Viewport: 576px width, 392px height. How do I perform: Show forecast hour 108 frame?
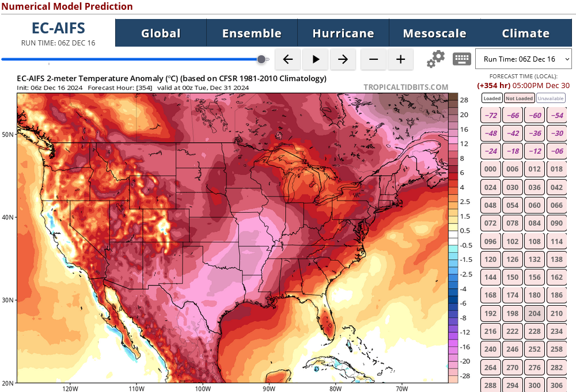535,242
